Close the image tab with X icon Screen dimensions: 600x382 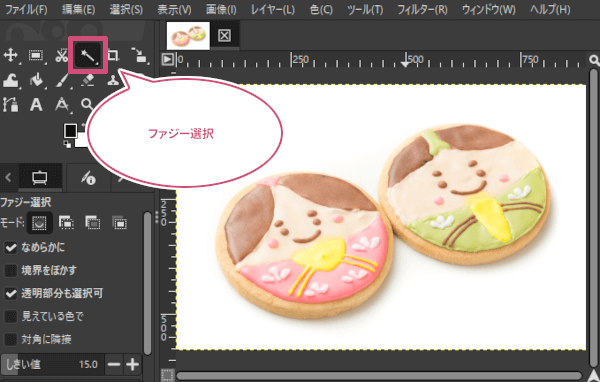(x=224, y=36)
